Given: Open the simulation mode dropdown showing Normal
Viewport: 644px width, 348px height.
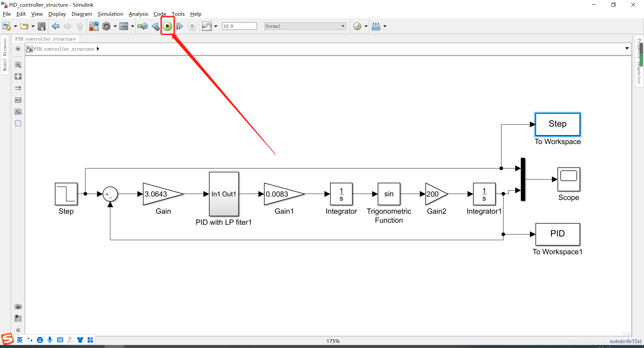Looking at the screenshot, I should (x=342, y=26).
